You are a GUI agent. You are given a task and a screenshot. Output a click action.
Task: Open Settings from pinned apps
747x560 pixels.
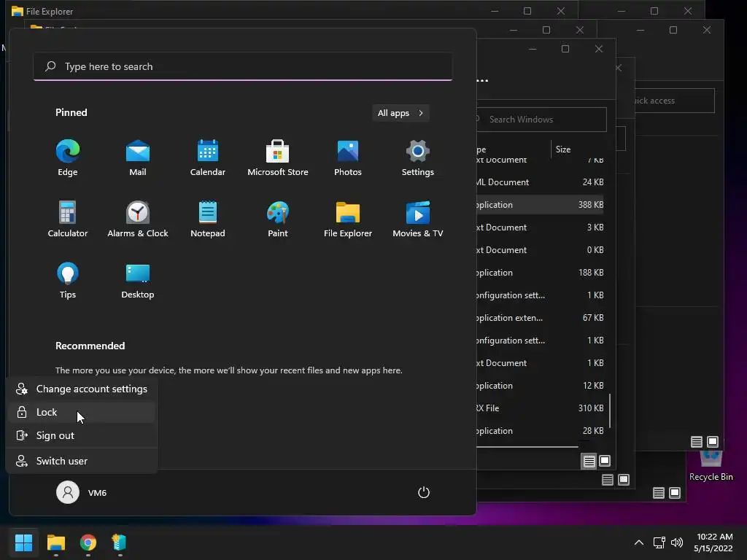coord(418,157)
